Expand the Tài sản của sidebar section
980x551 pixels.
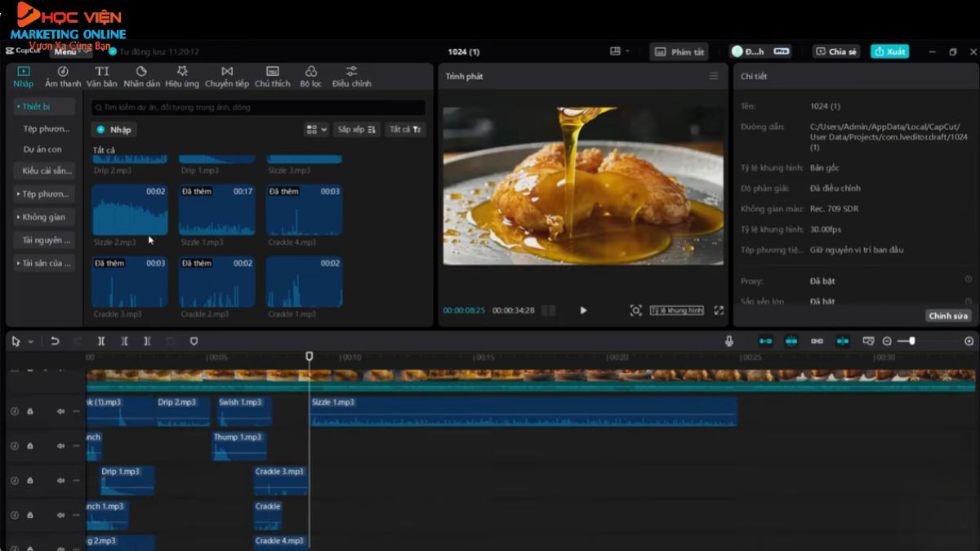pyautogui.click(x=44, y=263)
